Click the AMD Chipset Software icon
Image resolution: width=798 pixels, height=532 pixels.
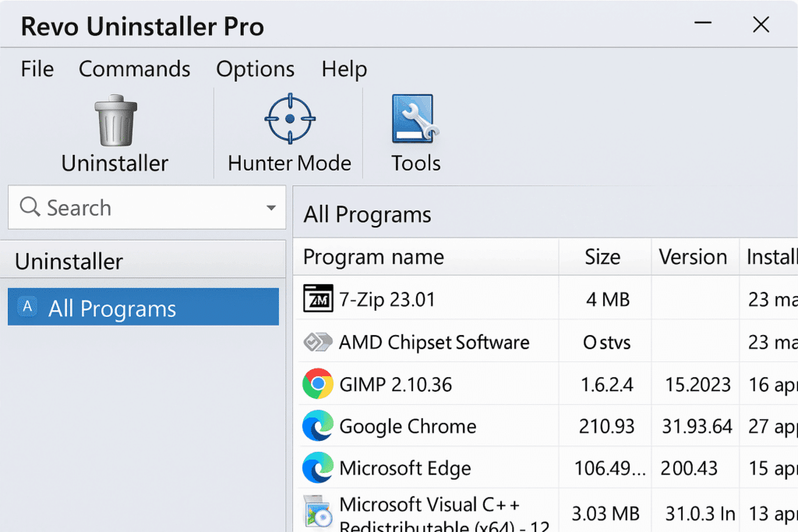318,342
